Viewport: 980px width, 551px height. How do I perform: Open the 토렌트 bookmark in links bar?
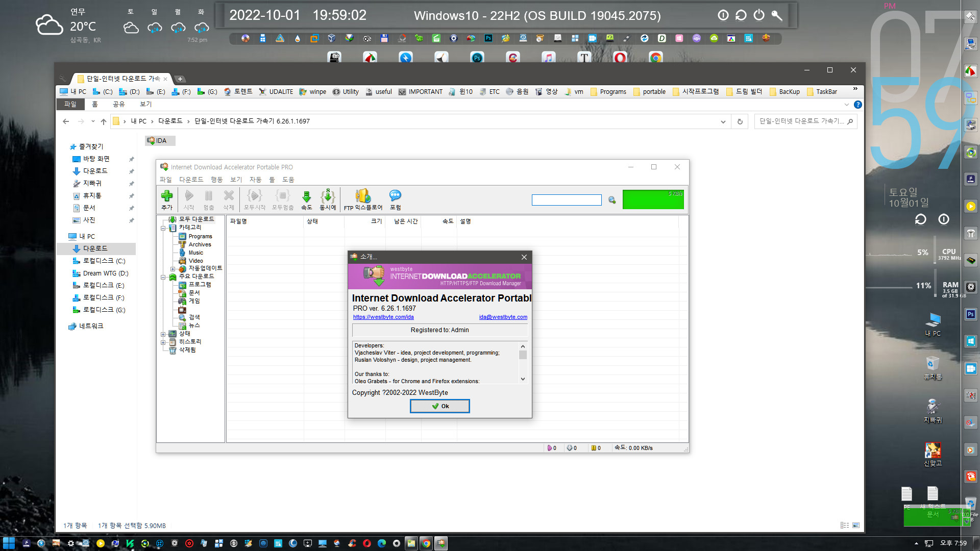click(x=238, y=92)
